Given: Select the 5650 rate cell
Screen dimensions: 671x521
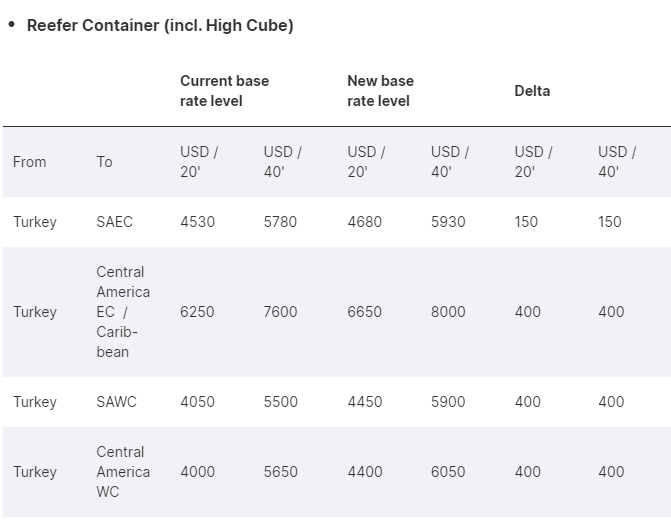Looking at the screenshot, I should pyautogui.click(x=281, y=472).
